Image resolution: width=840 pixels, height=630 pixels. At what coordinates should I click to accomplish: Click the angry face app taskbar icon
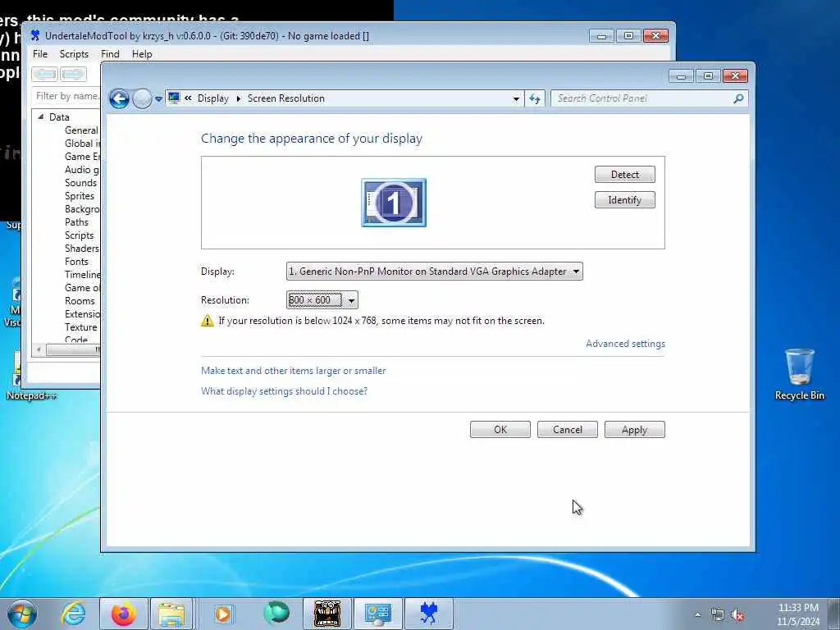(327, 614)
